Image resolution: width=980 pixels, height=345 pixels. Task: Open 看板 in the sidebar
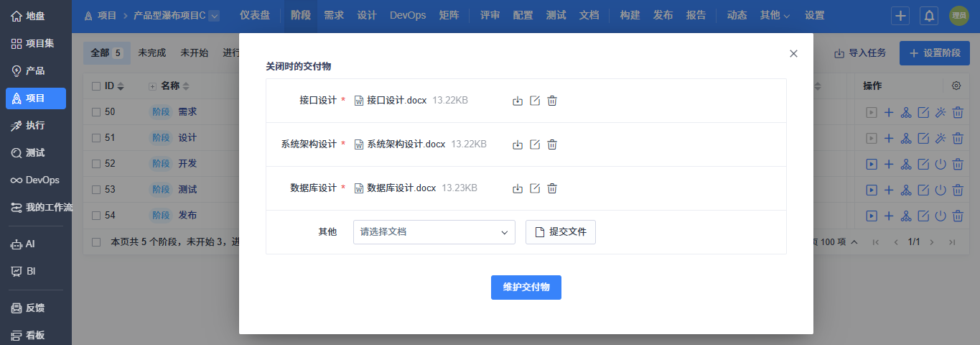36,335
